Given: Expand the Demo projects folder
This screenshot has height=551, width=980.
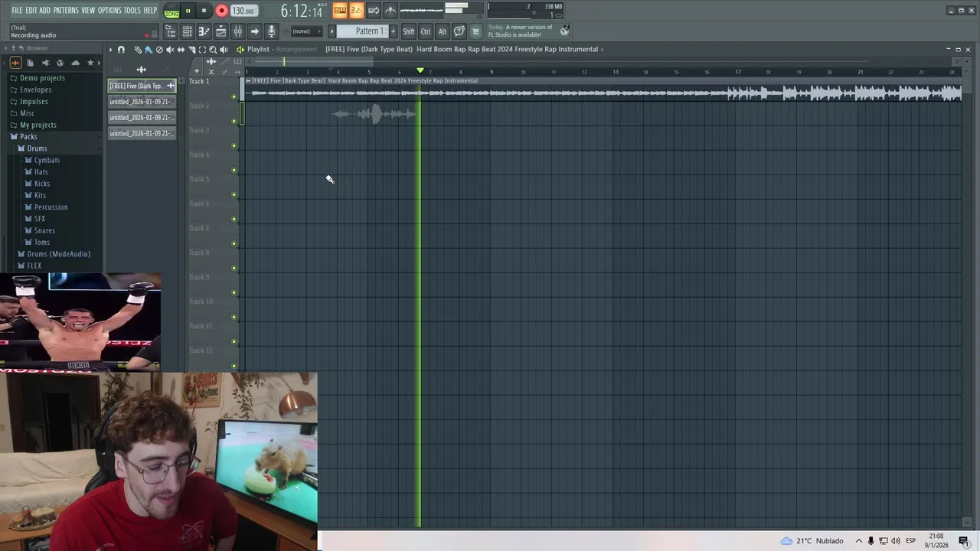Looking at the screenshot, I should click(x=42, y=78).
